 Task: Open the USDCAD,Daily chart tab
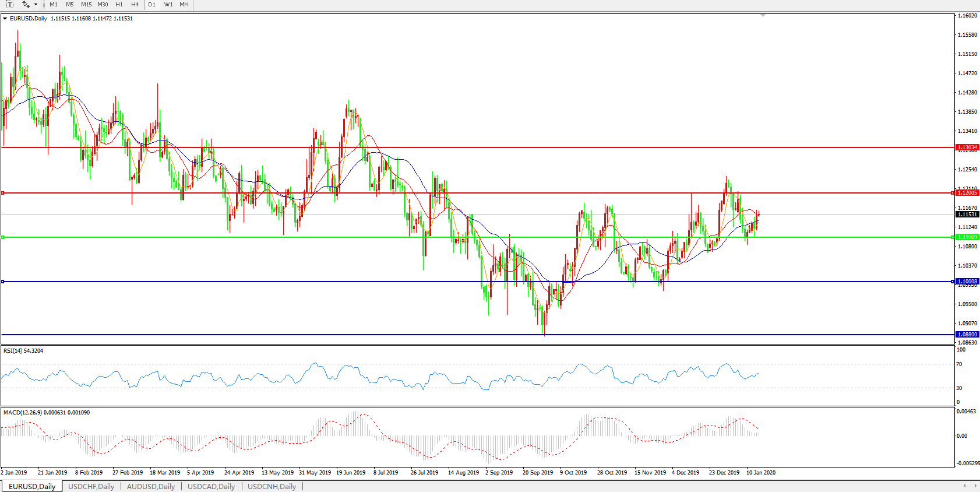pos(211,486)
